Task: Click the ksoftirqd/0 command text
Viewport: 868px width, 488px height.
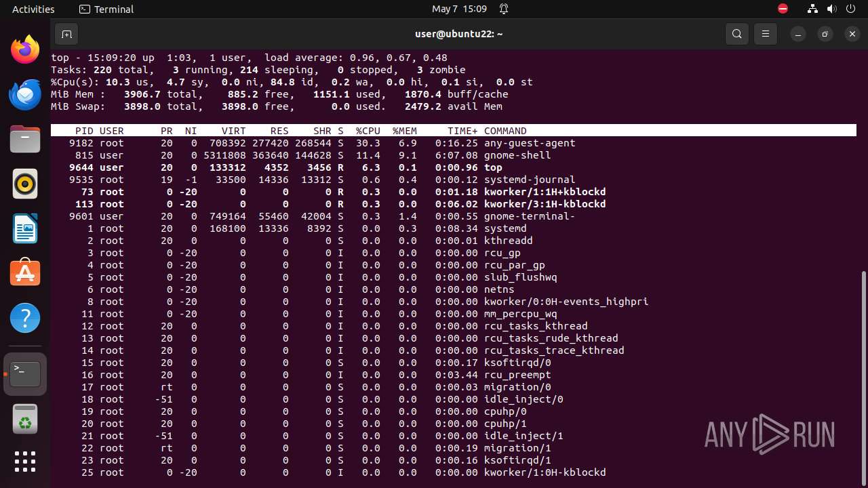Action: [517, 363]
